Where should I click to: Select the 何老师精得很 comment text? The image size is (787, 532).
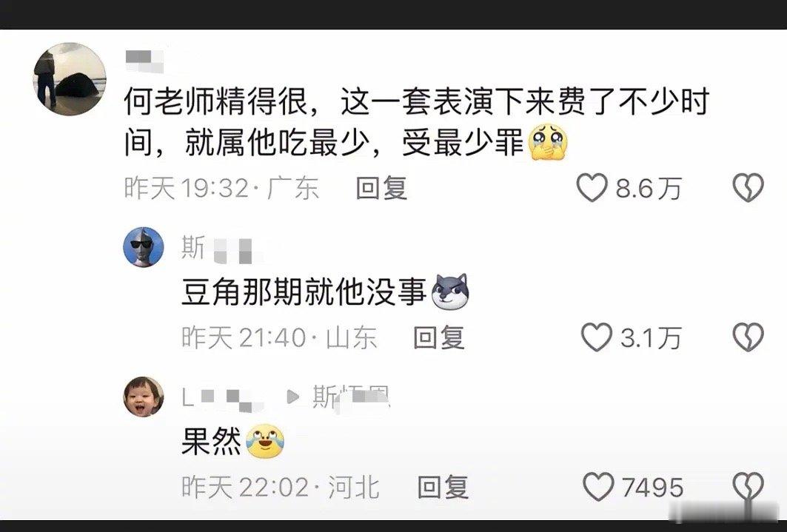[x=416, y=123]
